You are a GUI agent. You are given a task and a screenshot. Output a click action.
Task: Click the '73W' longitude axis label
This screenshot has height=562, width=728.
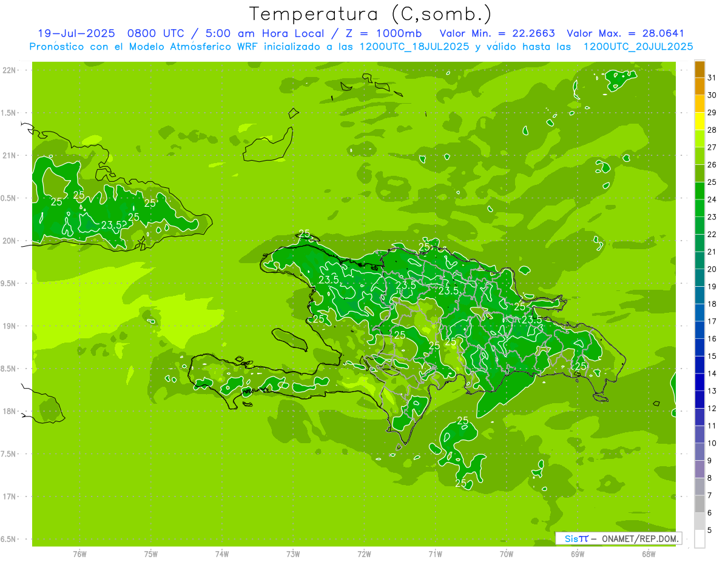(293, 554)
